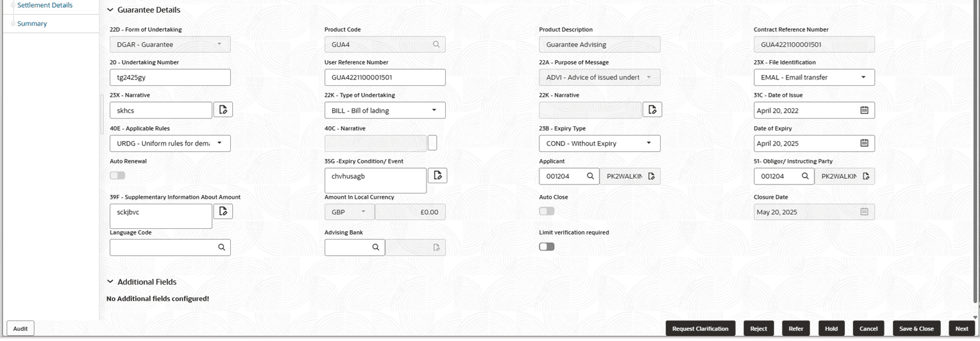Screen dimensions: 980x341
Task: Click the Language Code search icon
Action: (221, 247)
